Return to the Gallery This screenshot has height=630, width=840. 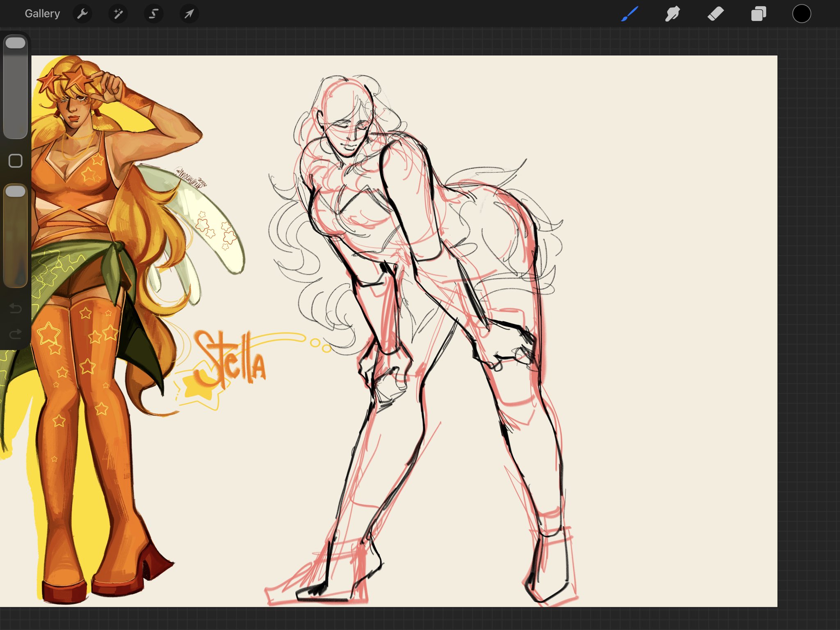pyautogui.click(x=42, y=14)
